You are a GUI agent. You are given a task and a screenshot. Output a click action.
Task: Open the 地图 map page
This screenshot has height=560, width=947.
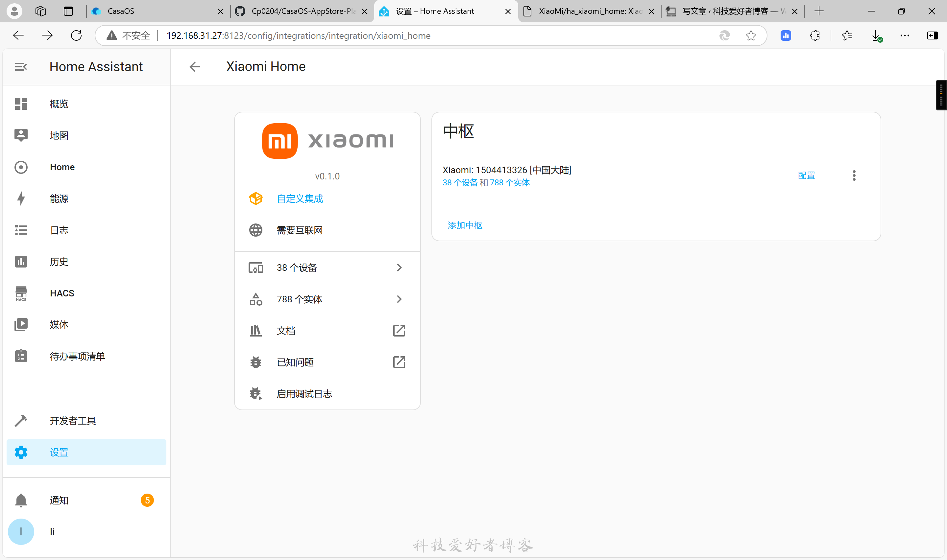[x=86, y=135]
